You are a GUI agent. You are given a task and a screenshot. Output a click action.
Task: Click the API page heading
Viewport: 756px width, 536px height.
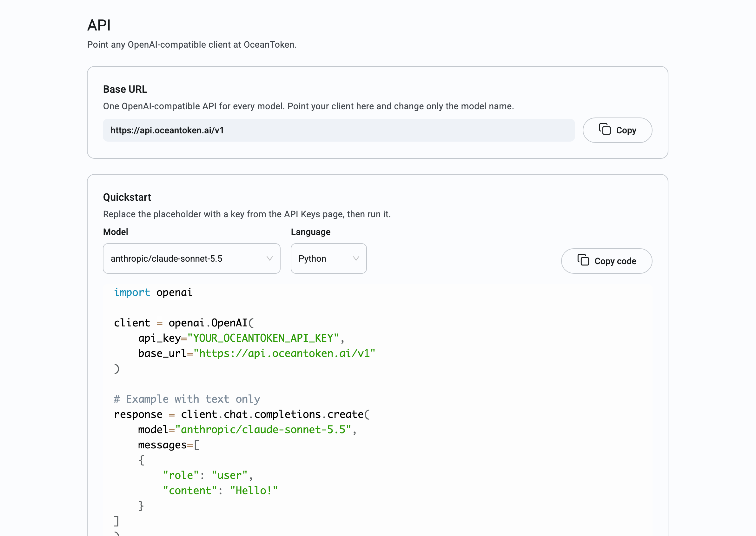[99, 25]
